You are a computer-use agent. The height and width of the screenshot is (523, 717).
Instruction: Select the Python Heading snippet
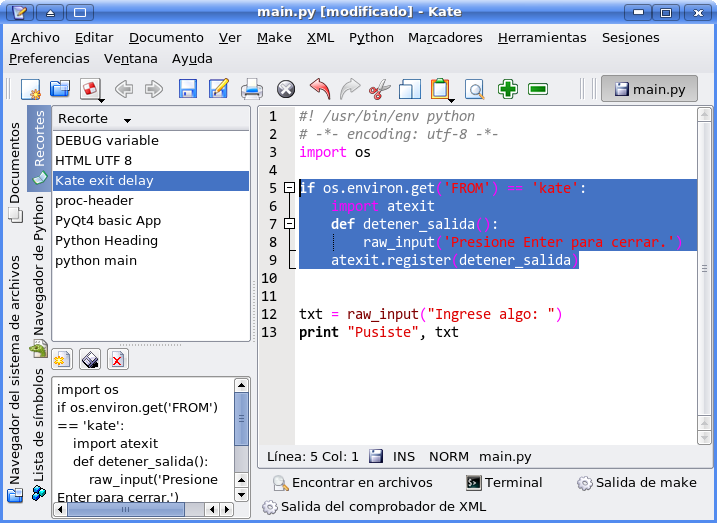151,240
